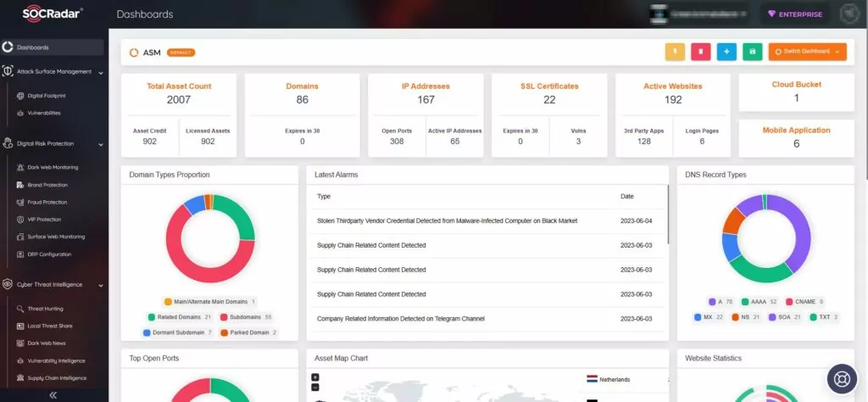Click the VIP Protection shield icon
This screenshot has width=868, height=402.
(20, 220)
